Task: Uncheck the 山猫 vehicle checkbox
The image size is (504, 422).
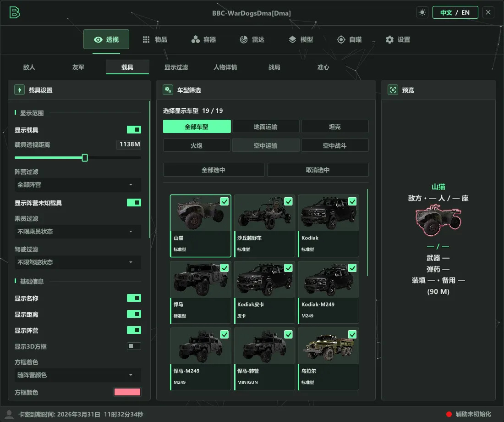Action: pos(225,201)
